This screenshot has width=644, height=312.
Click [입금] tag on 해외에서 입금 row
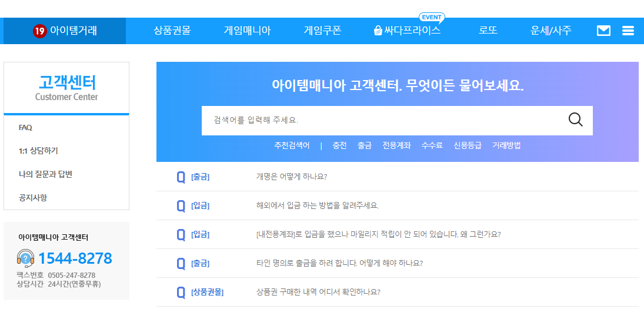(201, 206)
